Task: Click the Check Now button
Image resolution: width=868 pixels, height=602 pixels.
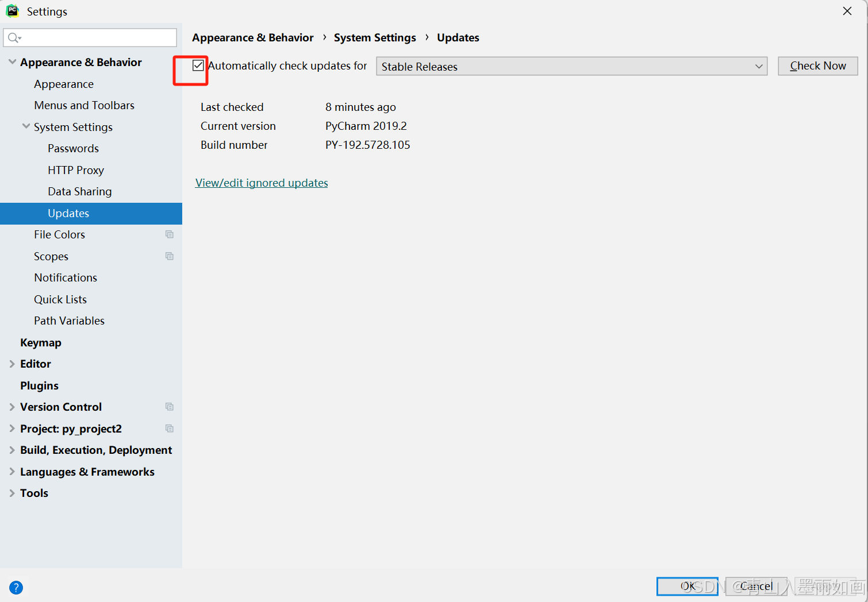Action: coord(818,66)
